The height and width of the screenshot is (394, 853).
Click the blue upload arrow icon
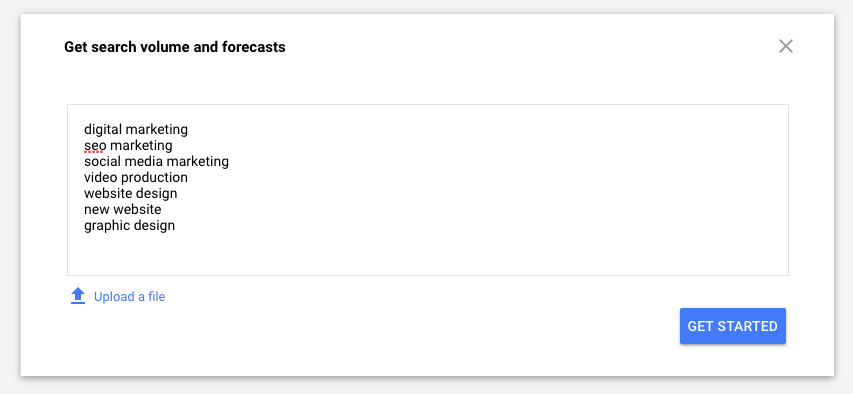tap(78, 296)
